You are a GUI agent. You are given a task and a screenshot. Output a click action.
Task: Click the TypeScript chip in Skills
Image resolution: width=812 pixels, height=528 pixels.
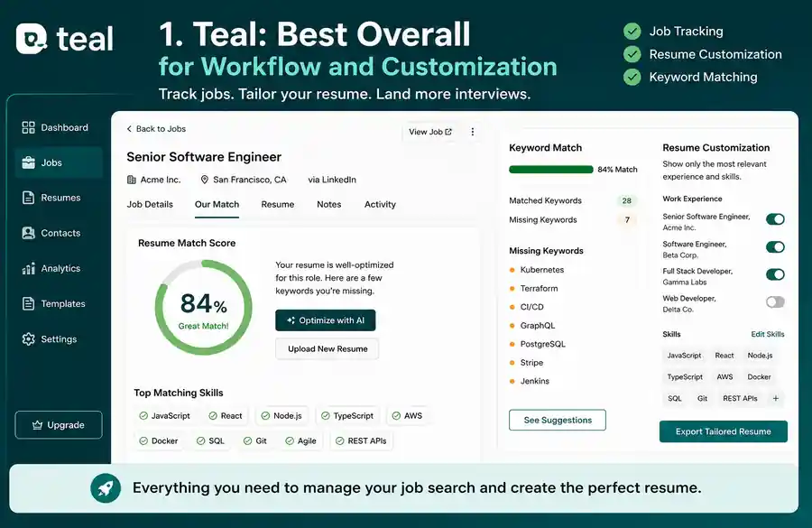[x=685, y=376]
